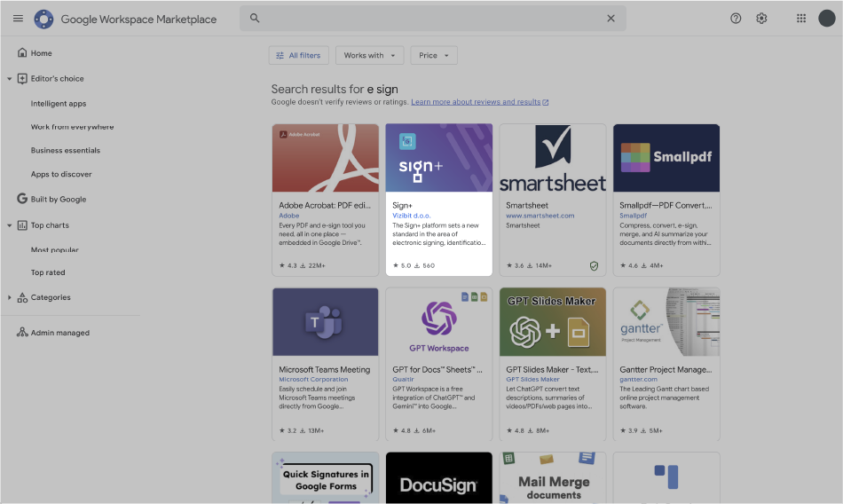Open Quick Signatures in Google Forms card
Viewport: 843px width, 504px height.
click(326, 477)
